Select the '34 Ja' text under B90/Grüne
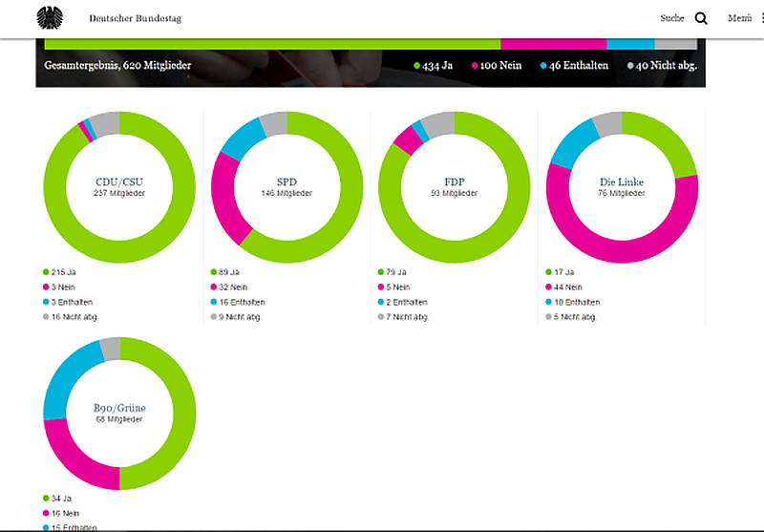 61,498
